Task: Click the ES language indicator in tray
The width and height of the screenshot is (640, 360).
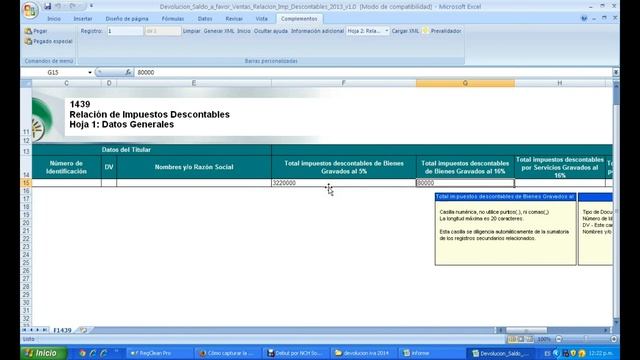Action: pyautogui.click(x=548, y=353)
